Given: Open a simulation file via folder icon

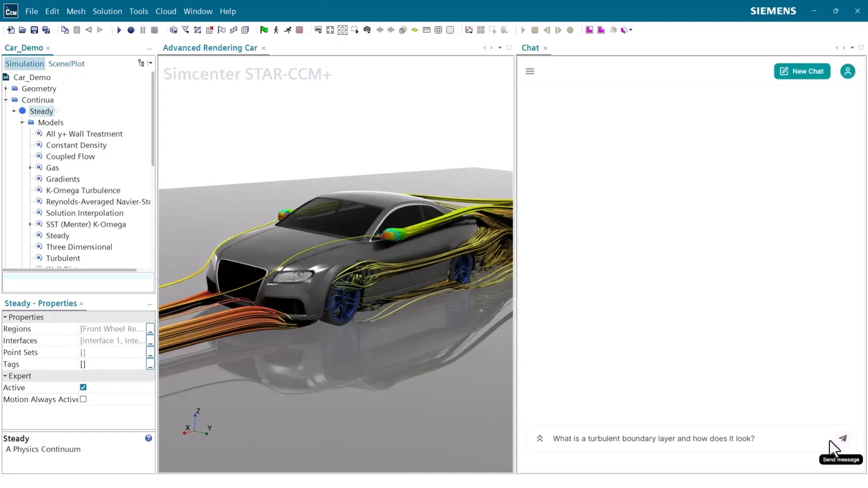Looking at the screenshot, I should [22, 30].
